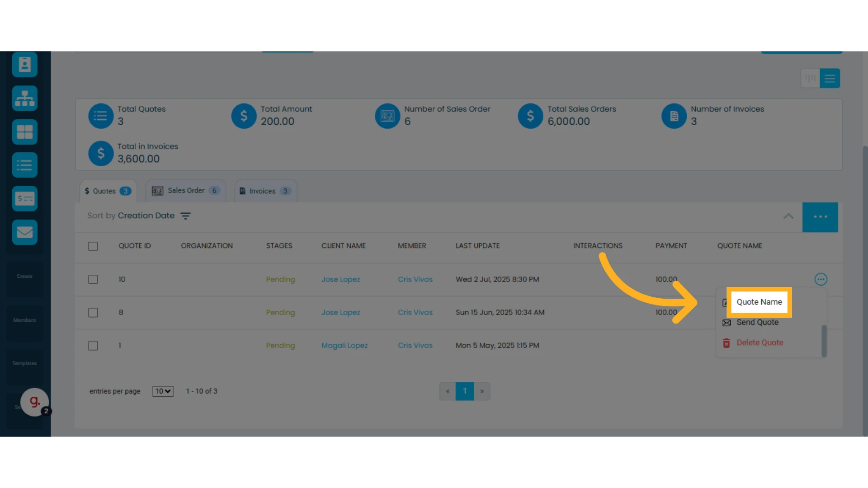Click the blue three-dots actions button

(x=820, y=217)
